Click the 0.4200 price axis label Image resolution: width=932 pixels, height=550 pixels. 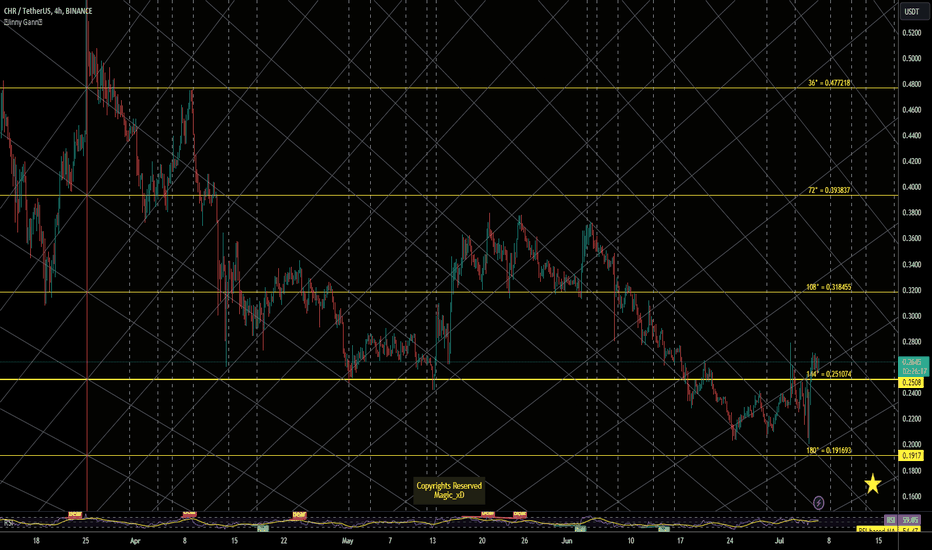(x=911, y=161)
